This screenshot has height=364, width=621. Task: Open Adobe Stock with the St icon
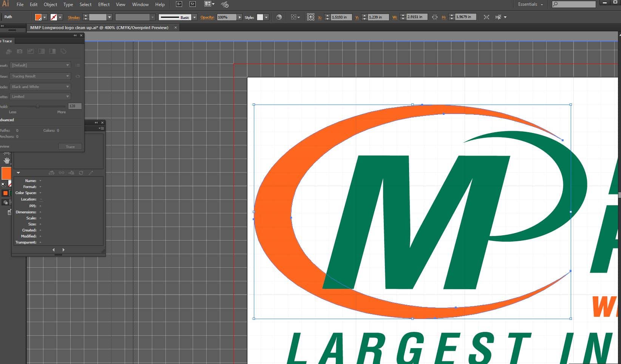(x=193, y=4)
